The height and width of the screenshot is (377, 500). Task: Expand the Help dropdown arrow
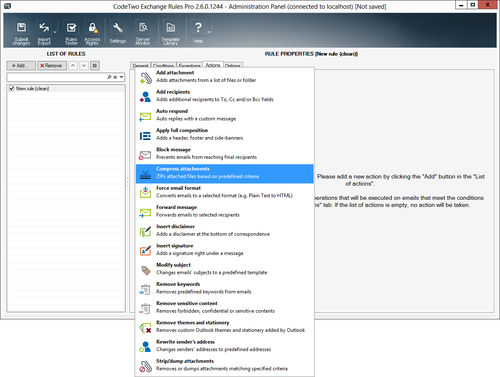pyautogui.click(x=209, y=32)
